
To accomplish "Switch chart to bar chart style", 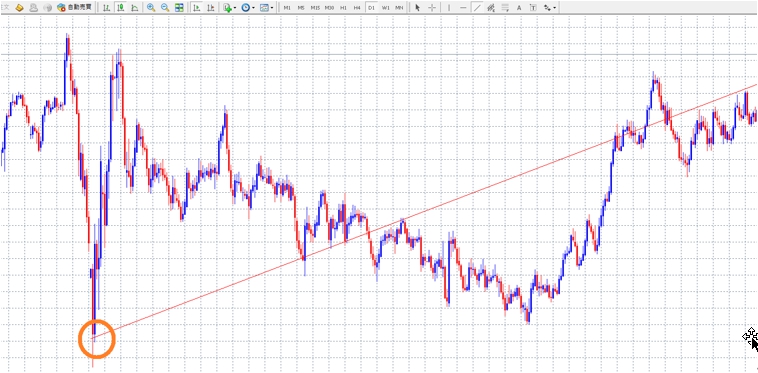I will click(x=106, y=8).
